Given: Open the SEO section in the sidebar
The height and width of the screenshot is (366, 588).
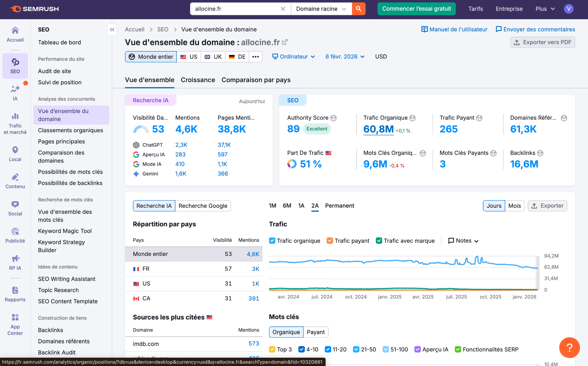Looking at the screenshot, I should coord(15,66).
